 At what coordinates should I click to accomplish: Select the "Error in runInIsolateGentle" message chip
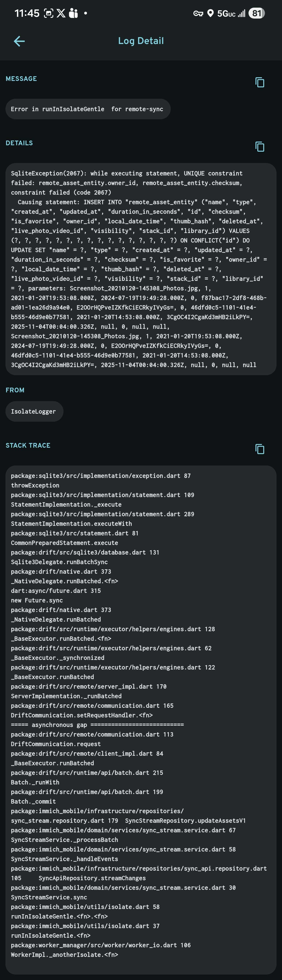[x=88, y=109]
